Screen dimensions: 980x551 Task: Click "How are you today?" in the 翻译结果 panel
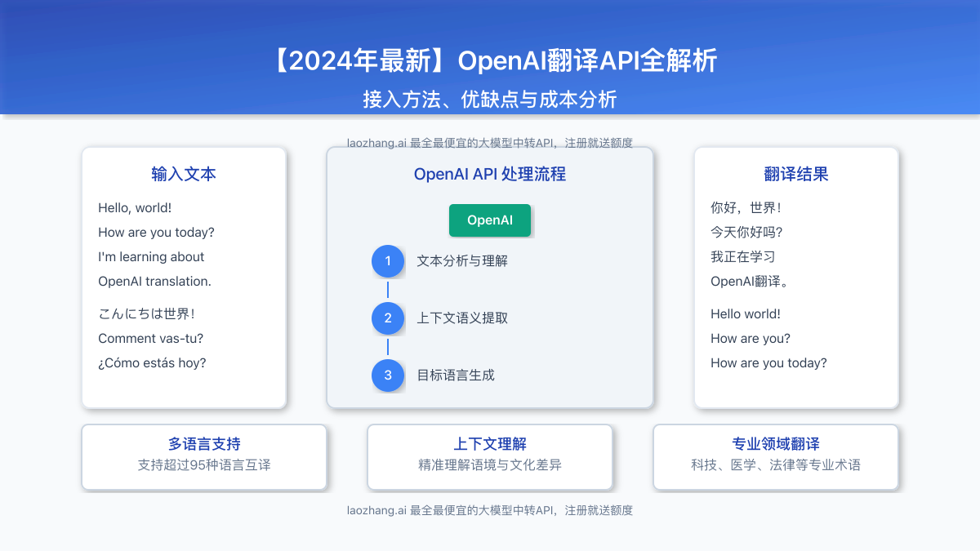(x=768, y=363)
